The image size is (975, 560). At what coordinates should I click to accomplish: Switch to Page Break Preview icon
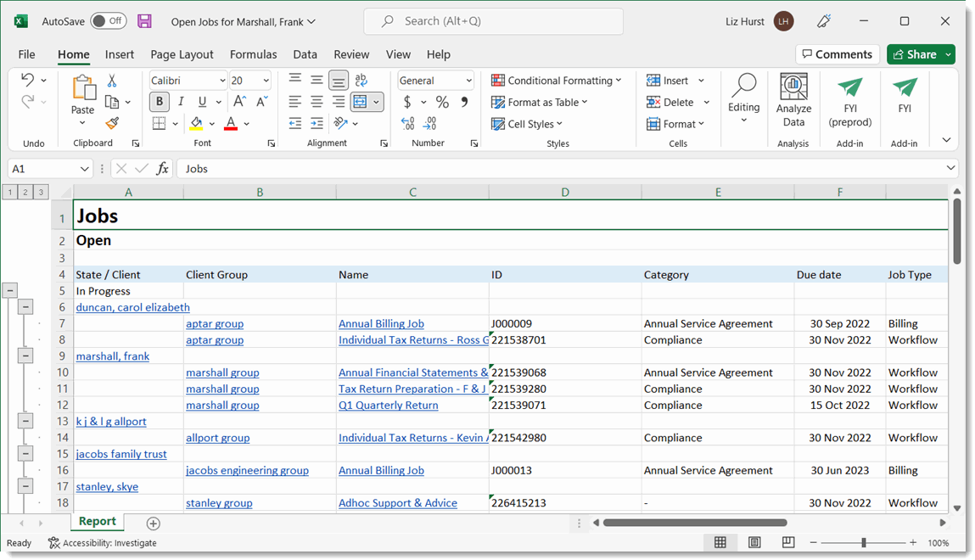point(787,542)
